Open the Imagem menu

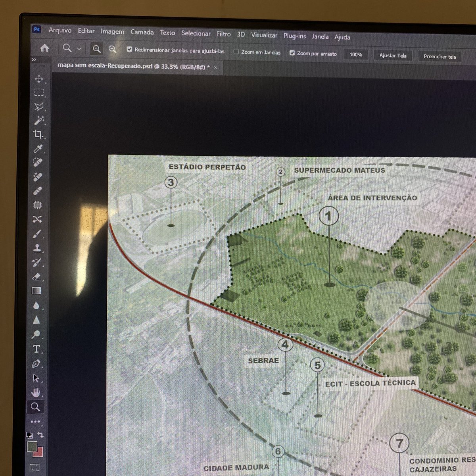[x=112, y=31]
